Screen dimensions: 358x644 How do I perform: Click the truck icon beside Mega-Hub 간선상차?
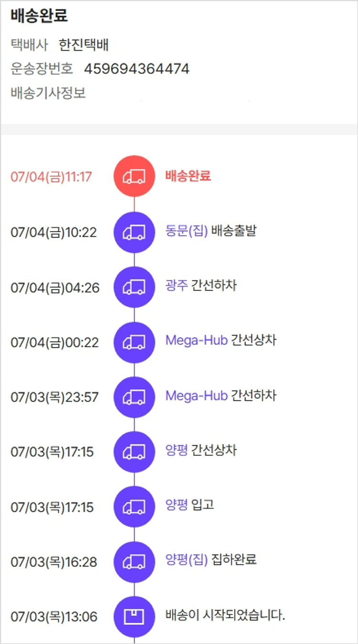[x=134, y=342]
